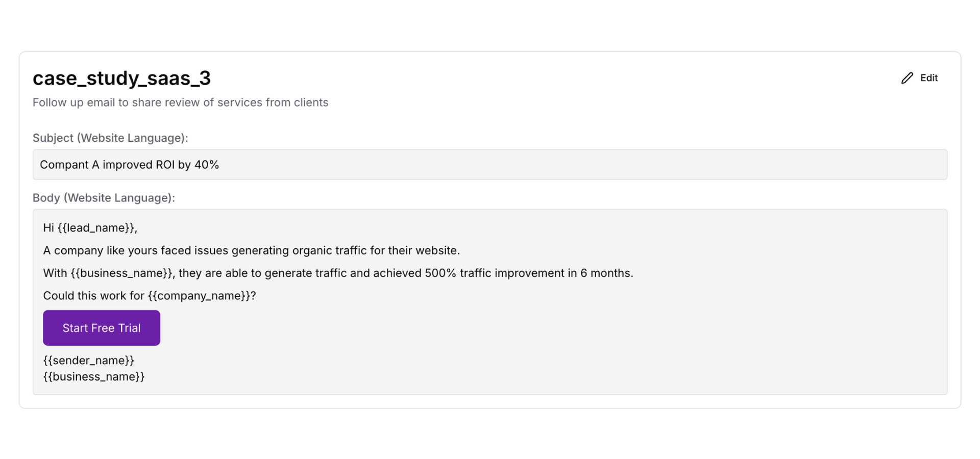
Task: Click the Hi greeting line in the body
Action: click(90, 227)
